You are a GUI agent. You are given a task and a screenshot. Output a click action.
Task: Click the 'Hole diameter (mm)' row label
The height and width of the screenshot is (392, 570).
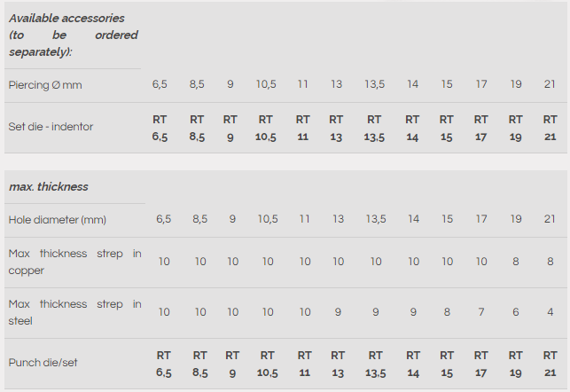click(x=58, y=219)
